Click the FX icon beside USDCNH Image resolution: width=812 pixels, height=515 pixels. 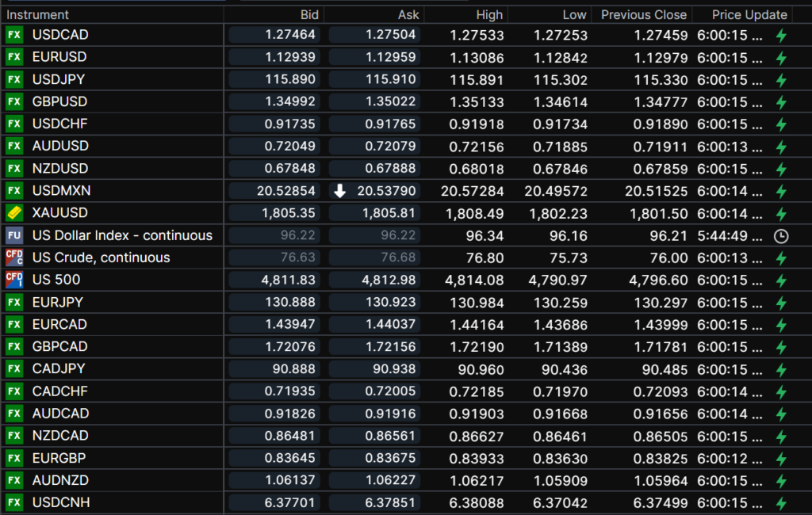click(14, 502)
